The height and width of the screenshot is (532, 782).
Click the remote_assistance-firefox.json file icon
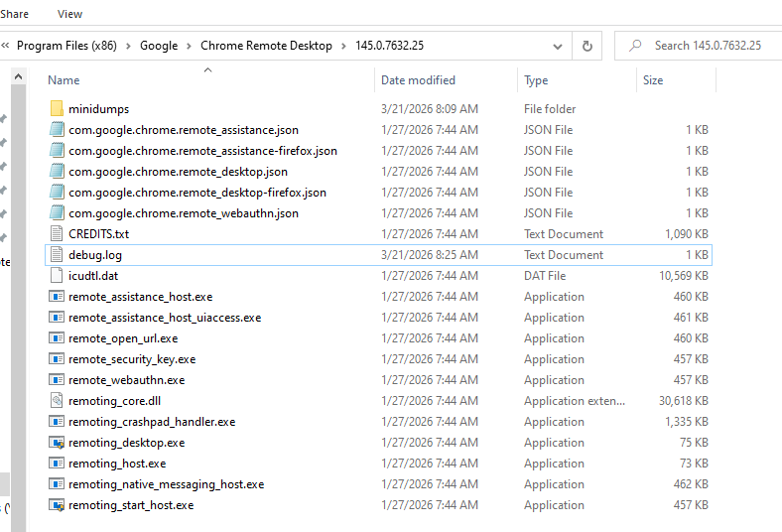[x=57, y=151]
